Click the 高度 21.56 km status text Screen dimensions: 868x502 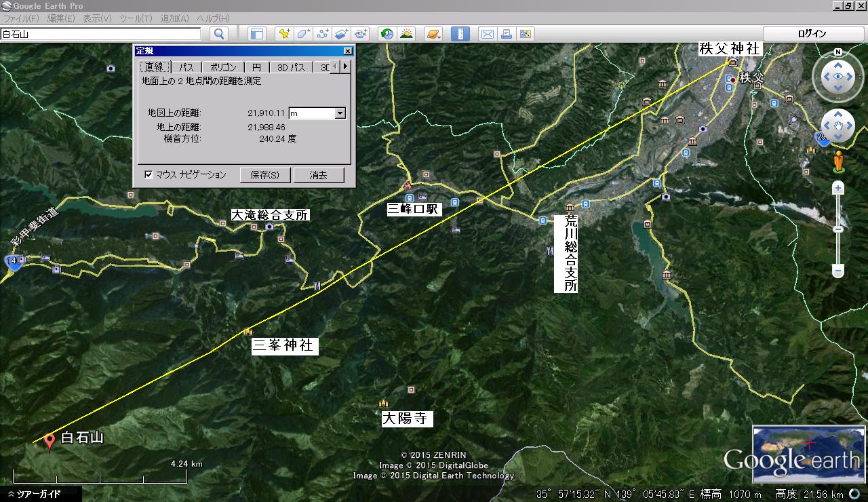point(809,494)
